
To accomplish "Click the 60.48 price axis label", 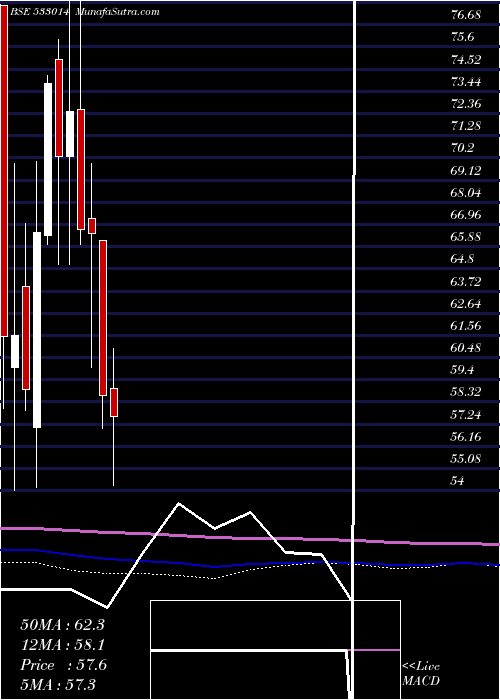I will pos(466,348).
